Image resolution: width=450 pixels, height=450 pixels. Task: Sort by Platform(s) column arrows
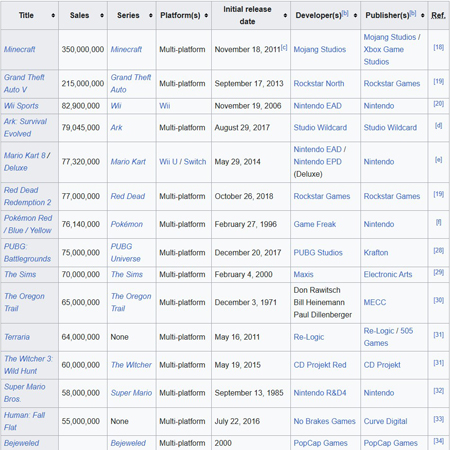pos(206,16)
